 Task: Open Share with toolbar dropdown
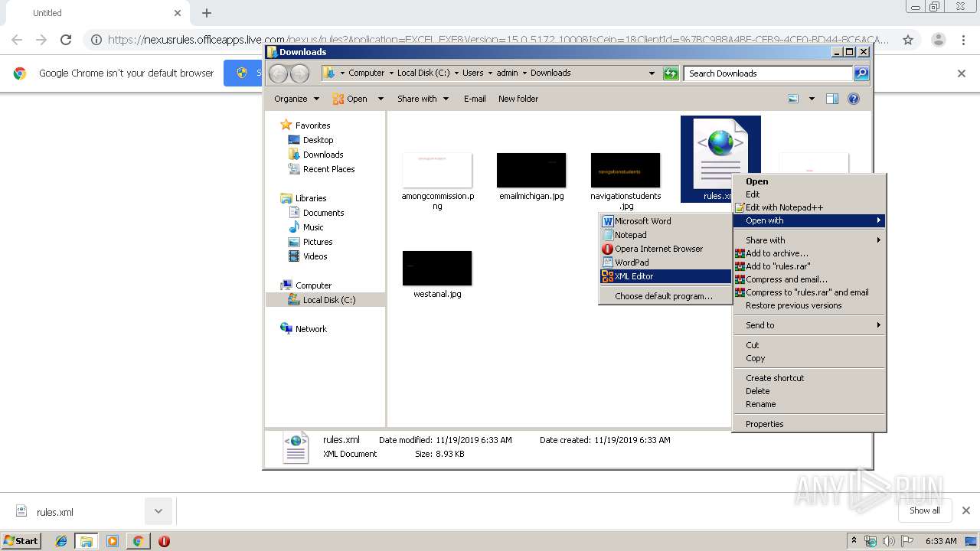click(423, 99)
